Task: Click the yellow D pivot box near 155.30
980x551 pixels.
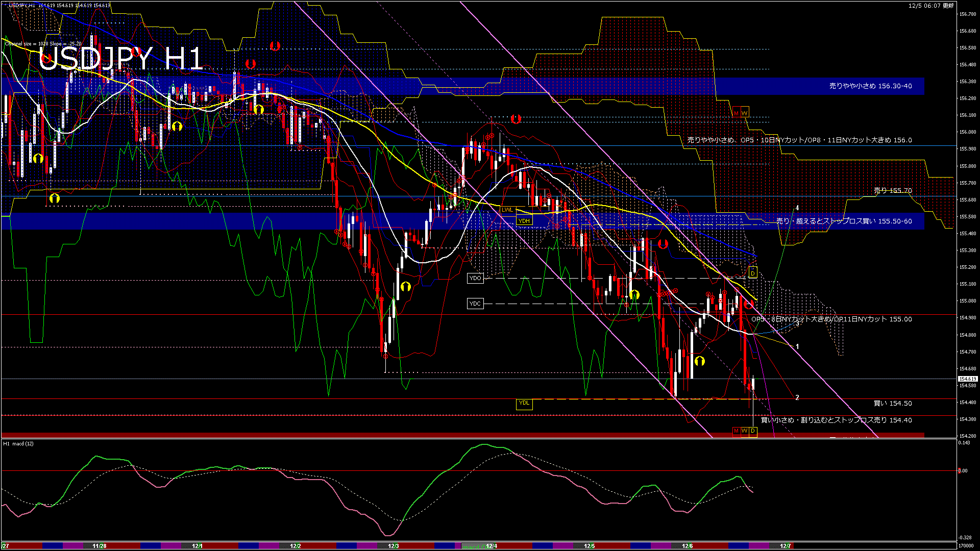Action: point(752,273)
